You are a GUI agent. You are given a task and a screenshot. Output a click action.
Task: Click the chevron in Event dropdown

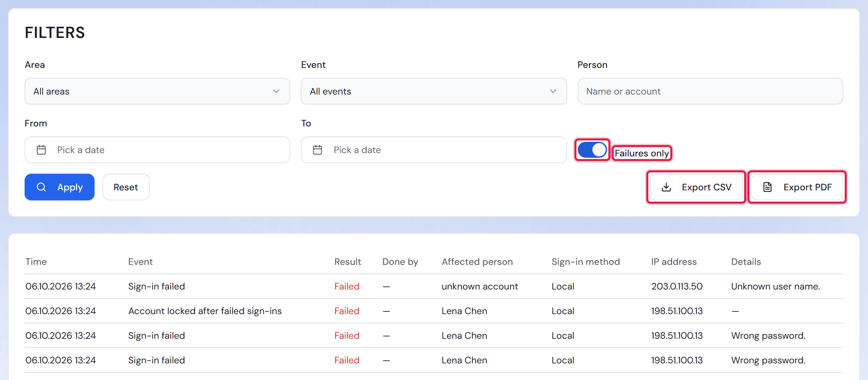click(552, 91)
